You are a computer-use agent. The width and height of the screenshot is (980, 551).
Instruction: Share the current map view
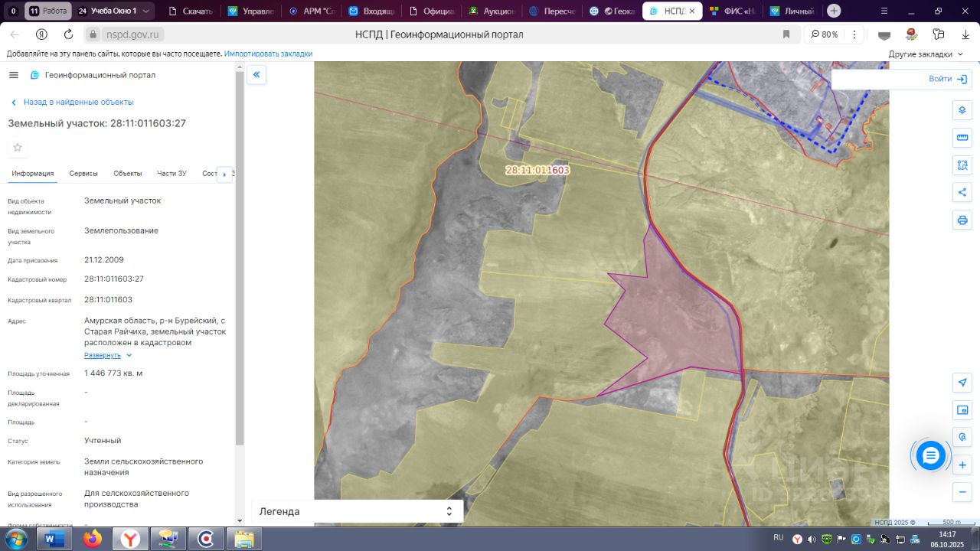click(x=962, y=192)
